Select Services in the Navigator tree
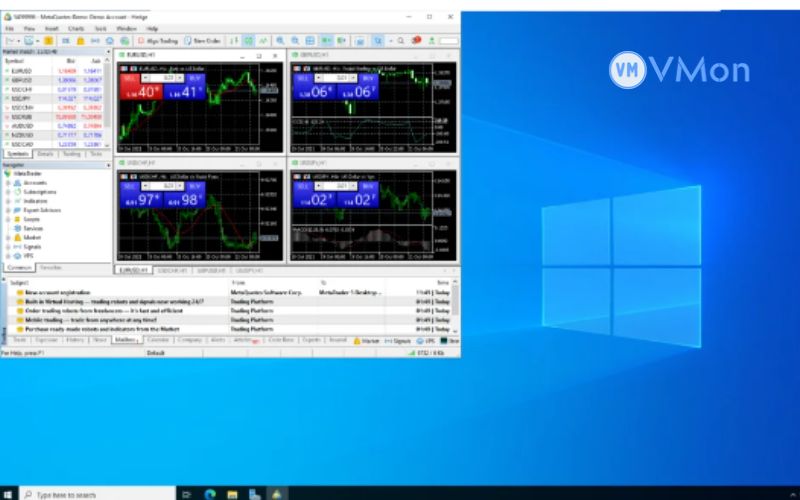The width and height of the screenshot is (800, 500). point(33,229)
